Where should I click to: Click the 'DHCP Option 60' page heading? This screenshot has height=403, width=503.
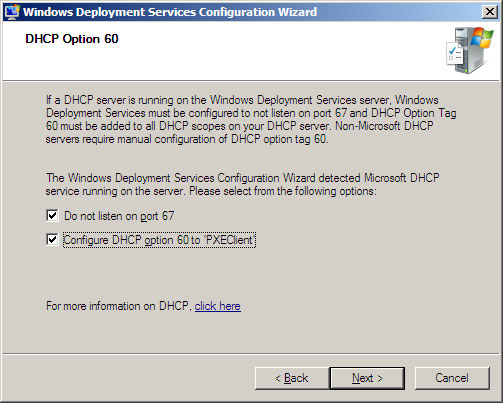pos(72,39)
